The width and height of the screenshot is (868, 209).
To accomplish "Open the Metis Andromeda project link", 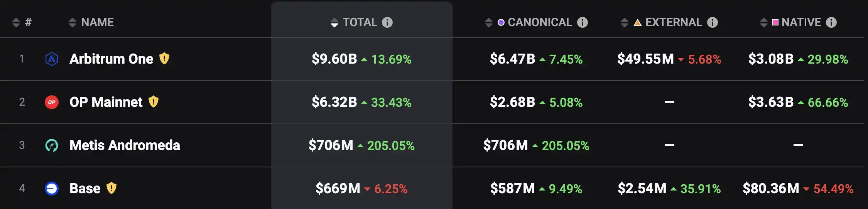I will (125, 145).
